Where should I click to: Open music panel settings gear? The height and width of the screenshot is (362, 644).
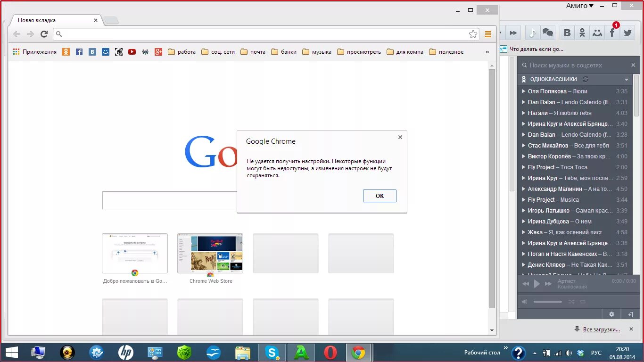[611, 314]
